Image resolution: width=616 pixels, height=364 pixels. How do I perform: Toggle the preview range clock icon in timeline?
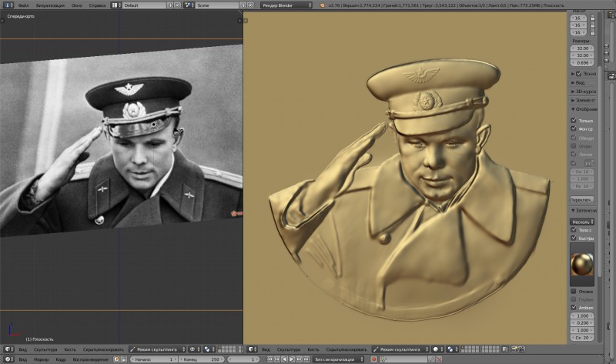point(117,359)
